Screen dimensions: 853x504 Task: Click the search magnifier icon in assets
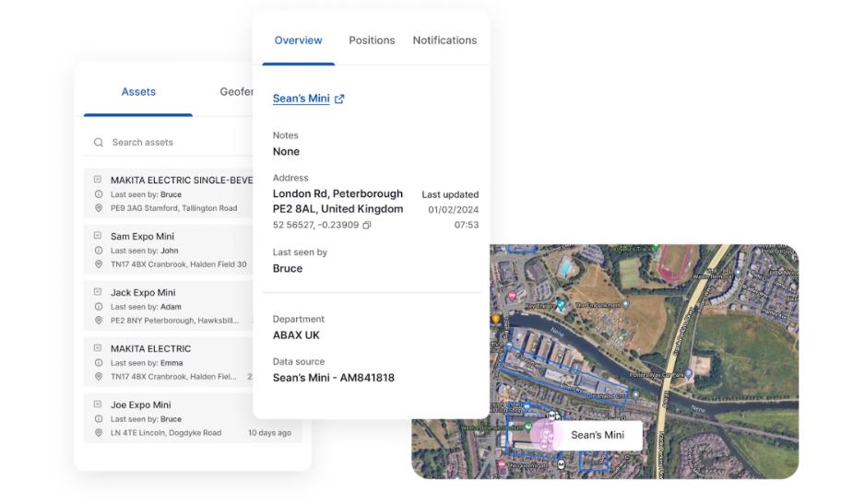[x=99, y=143]
